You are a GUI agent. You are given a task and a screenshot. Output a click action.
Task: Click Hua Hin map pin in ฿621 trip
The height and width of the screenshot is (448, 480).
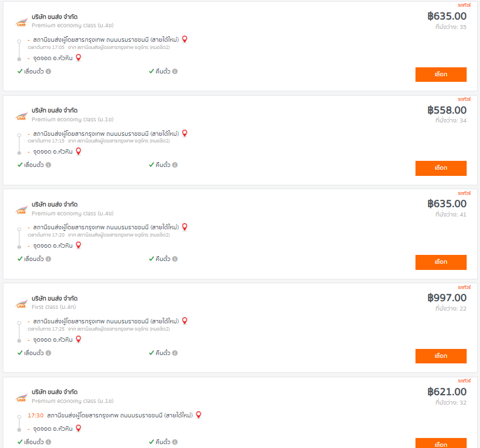tap(78, 428)
